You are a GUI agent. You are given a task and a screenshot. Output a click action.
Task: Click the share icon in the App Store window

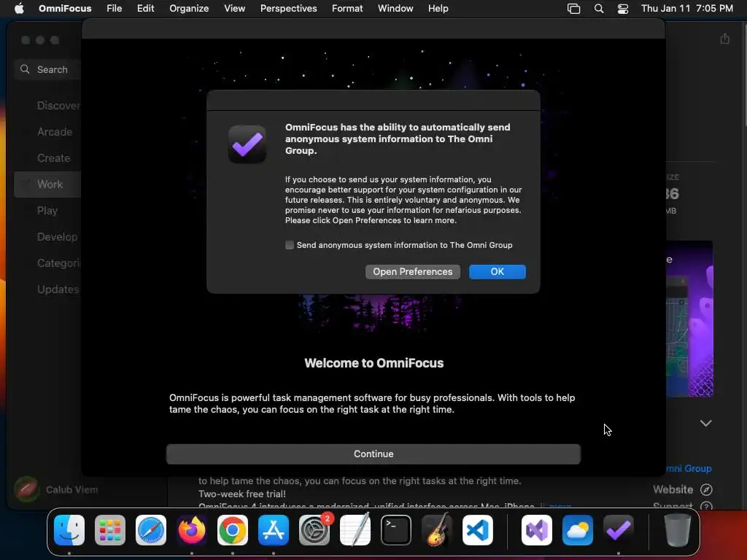coord(724,39)
